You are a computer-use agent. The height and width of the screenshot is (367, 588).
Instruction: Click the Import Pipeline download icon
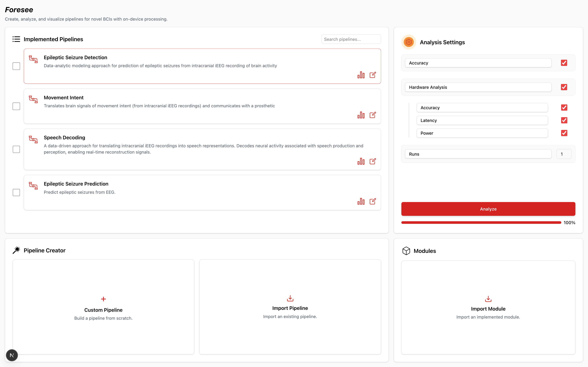[x=290, y=298]
